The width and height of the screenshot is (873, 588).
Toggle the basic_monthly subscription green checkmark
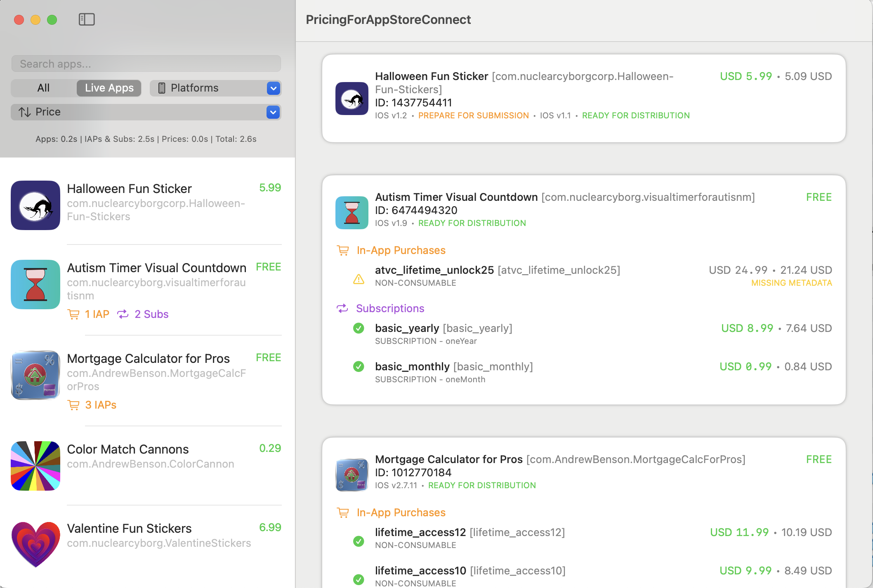click(x=359, y=366)
